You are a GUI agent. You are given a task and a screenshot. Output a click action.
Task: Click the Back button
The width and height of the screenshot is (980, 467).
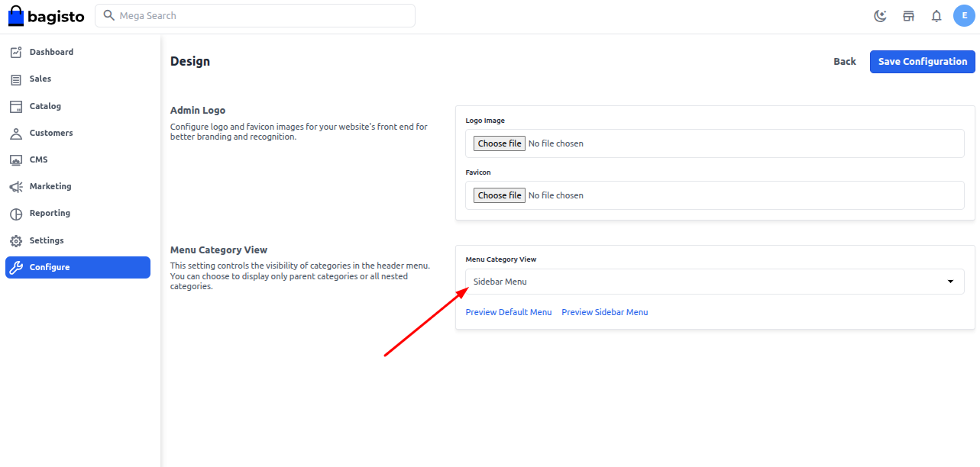pos(844,61)
